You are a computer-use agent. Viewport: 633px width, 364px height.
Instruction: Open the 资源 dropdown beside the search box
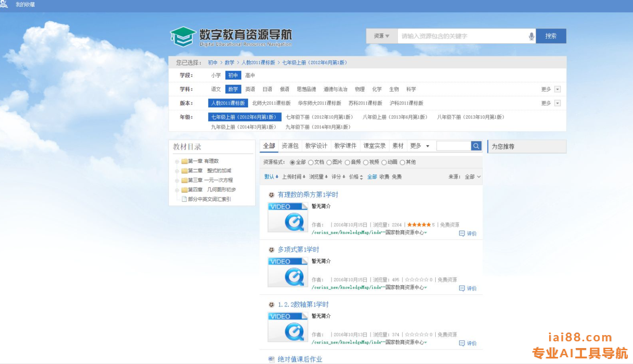[x=382, y=36]
